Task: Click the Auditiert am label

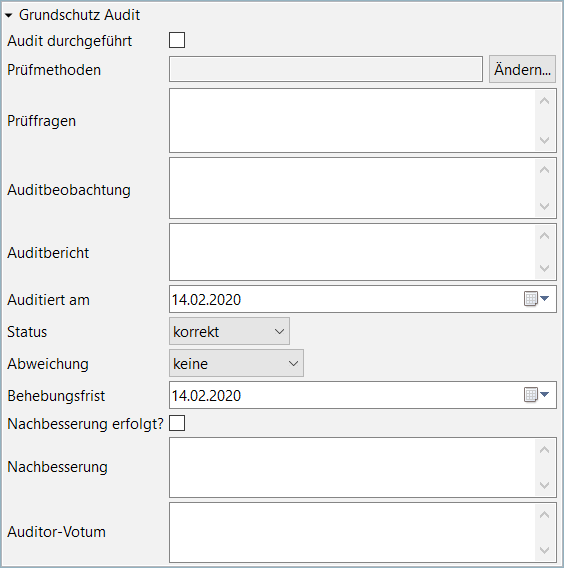Action: [x=48, y=300]
